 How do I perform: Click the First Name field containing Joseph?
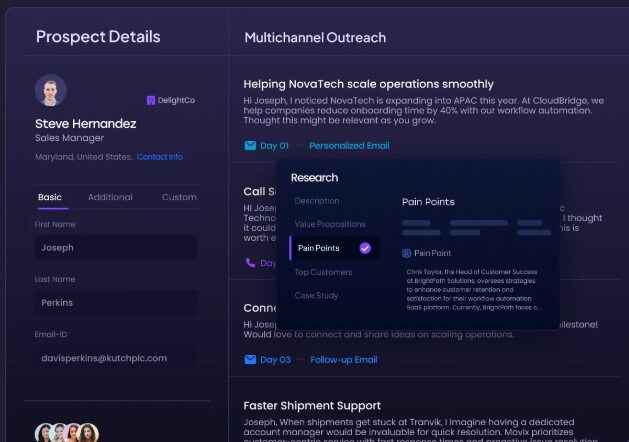click(116, 247)
